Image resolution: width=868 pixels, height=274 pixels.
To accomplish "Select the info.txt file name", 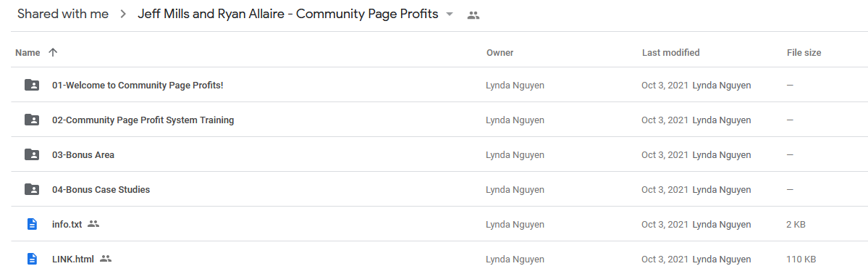I will pos(67,224).
